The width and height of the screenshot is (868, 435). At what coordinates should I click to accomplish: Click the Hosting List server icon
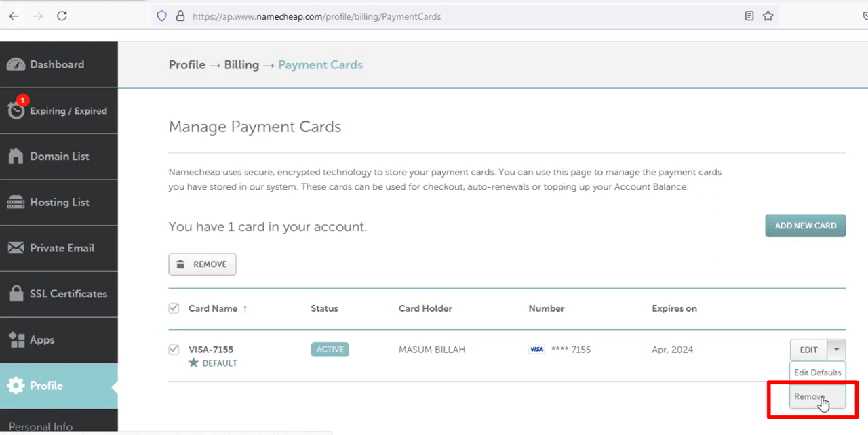click(16, 202)
